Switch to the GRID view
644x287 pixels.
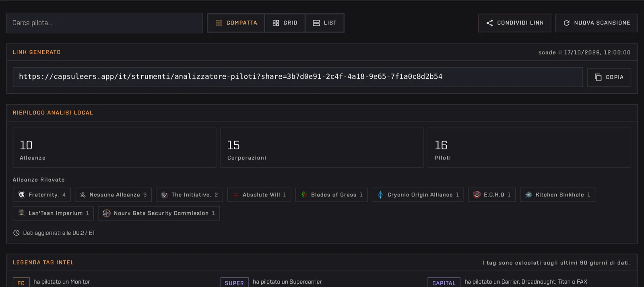(x=285, y=23)
